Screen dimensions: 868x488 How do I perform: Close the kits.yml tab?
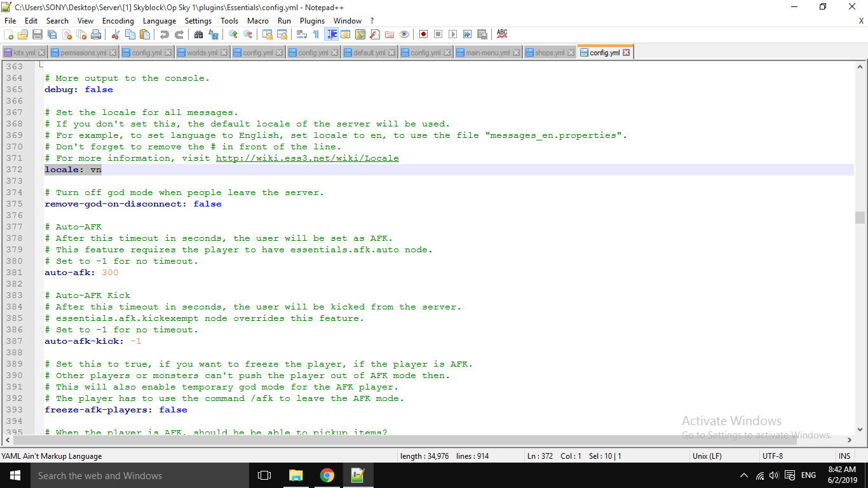pos(42,53)
